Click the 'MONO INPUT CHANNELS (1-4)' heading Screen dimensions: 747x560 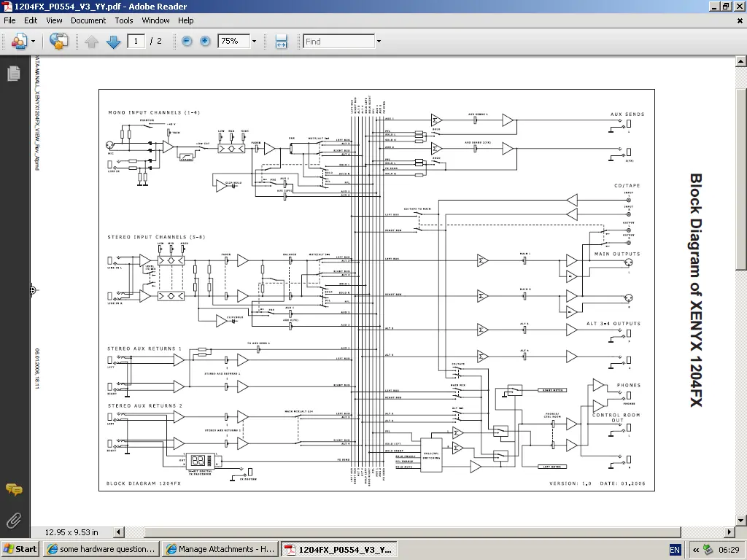point(154,113)
